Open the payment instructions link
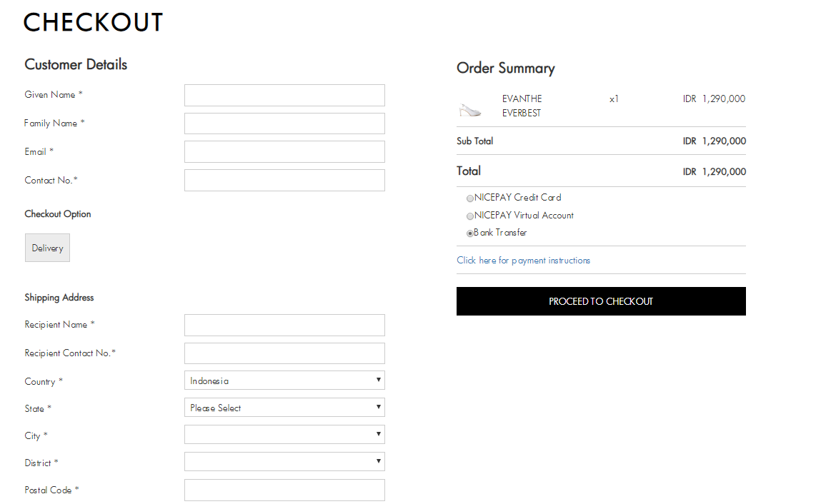 (523, 261)
